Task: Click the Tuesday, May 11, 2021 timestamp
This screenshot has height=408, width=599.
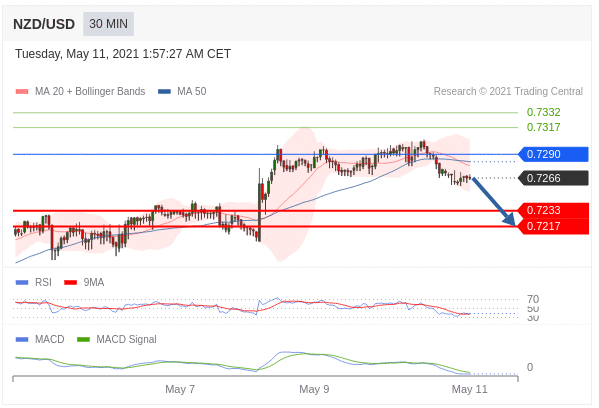Action: coord(123,54)
